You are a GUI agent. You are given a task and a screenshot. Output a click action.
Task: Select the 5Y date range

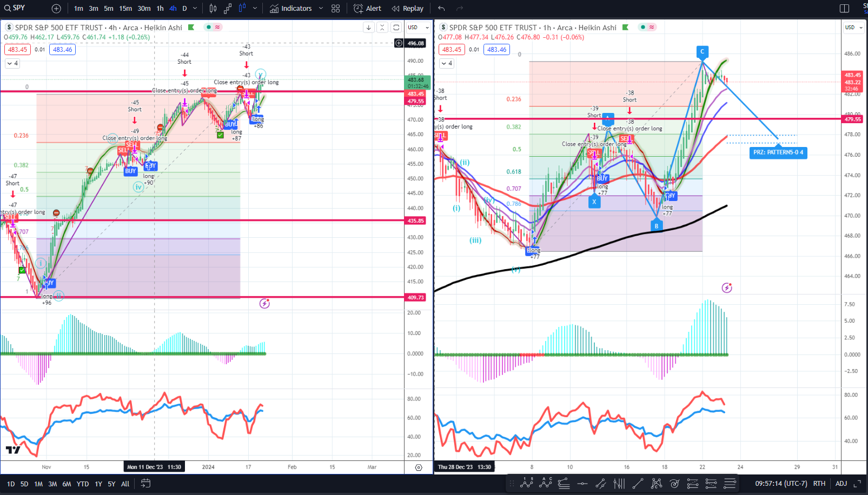[111, 484]
